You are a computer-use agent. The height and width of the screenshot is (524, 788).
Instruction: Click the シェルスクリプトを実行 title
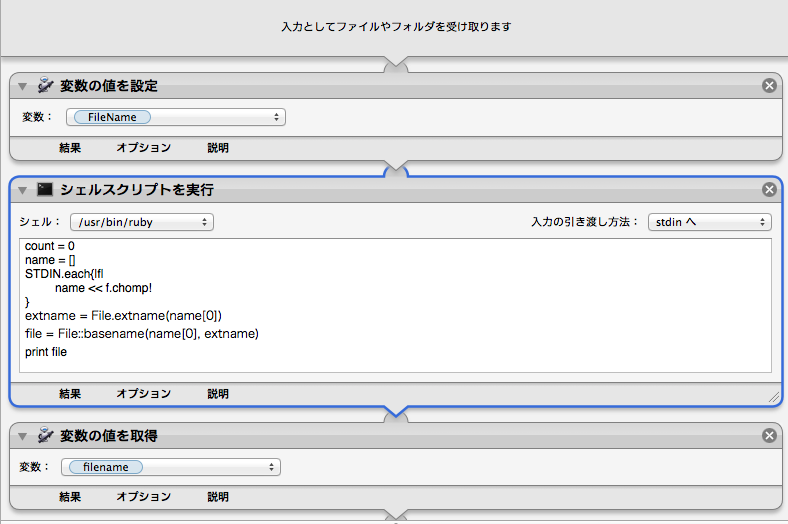tap(137, 190)
